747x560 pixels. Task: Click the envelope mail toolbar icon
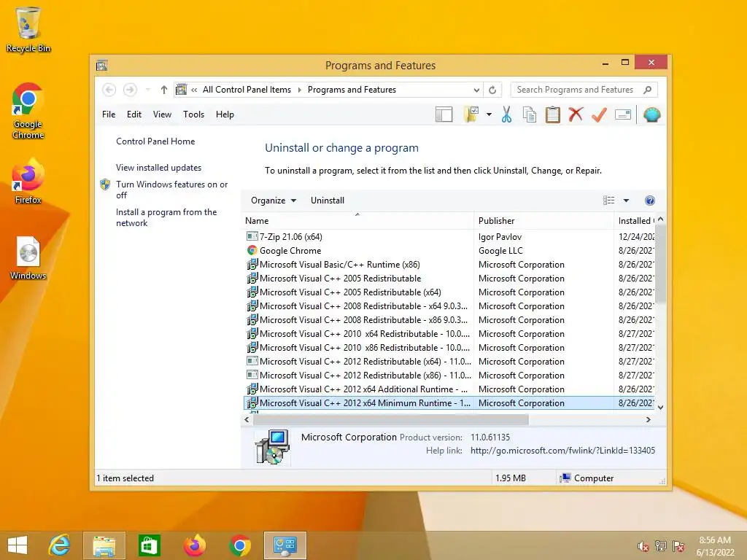pos(623,114)
